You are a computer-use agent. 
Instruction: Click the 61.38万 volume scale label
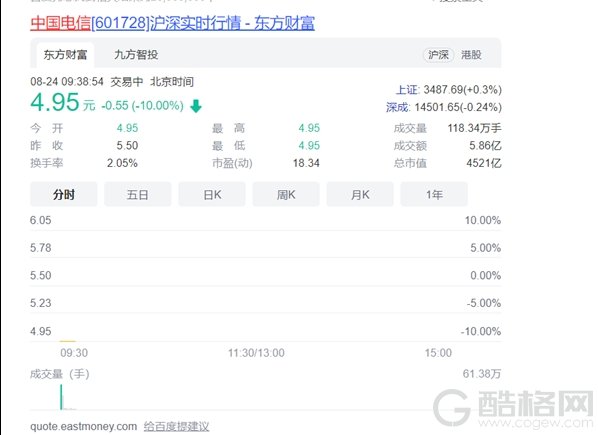482,374
